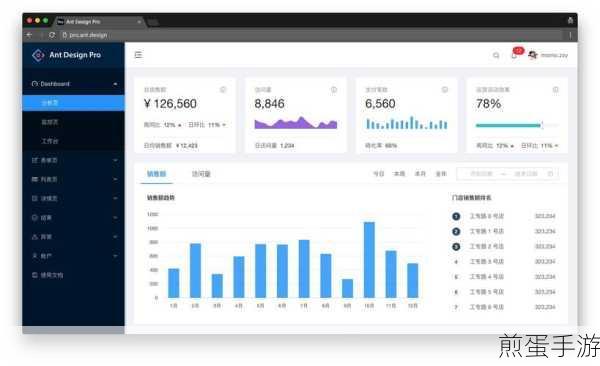Click rank badge 1 in store ranking

pos(456,216)
